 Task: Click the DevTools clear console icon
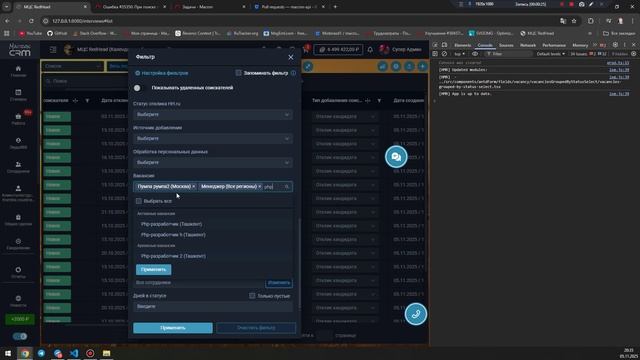pyautogui.click(x=444, y=54)
